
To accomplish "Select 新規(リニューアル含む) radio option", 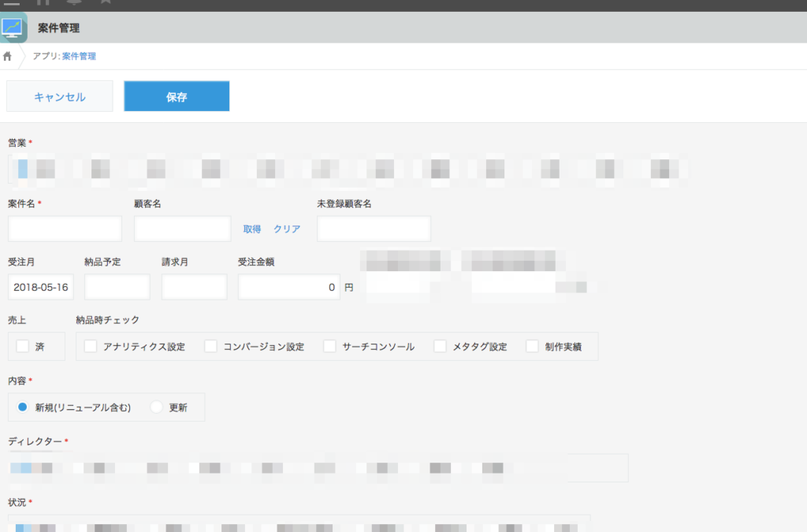I will pos(23,407).
